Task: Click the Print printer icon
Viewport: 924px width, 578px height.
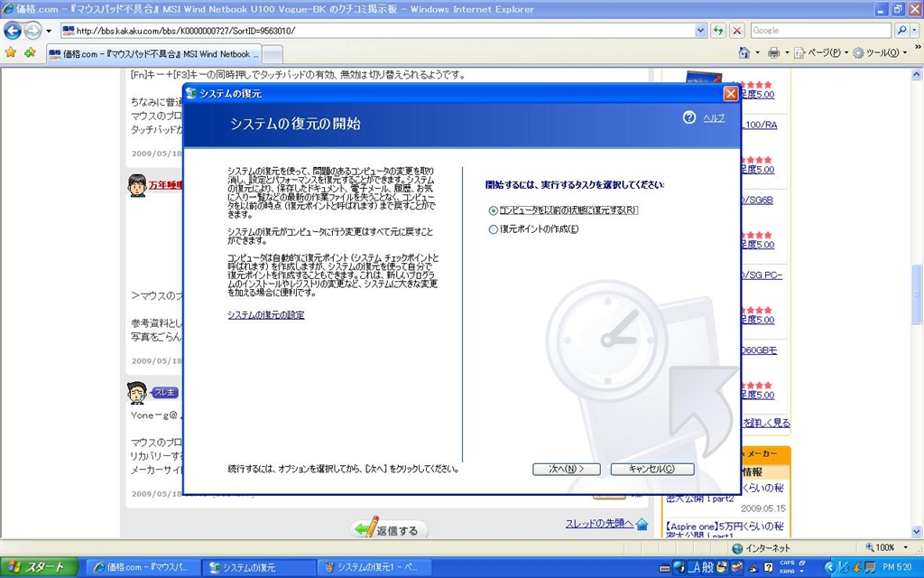Action: (x=773, y=53)
